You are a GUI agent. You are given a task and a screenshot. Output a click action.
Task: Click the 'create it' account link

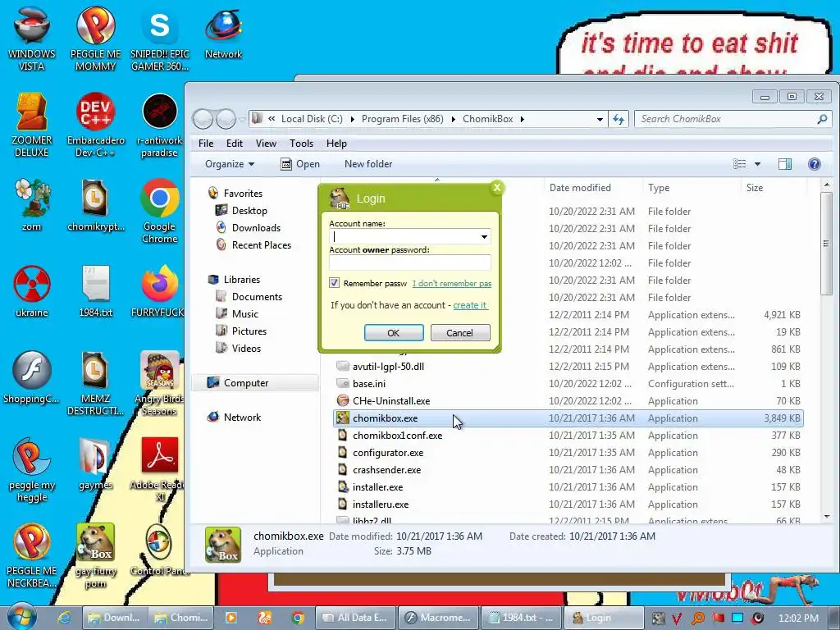click(470, 305)
